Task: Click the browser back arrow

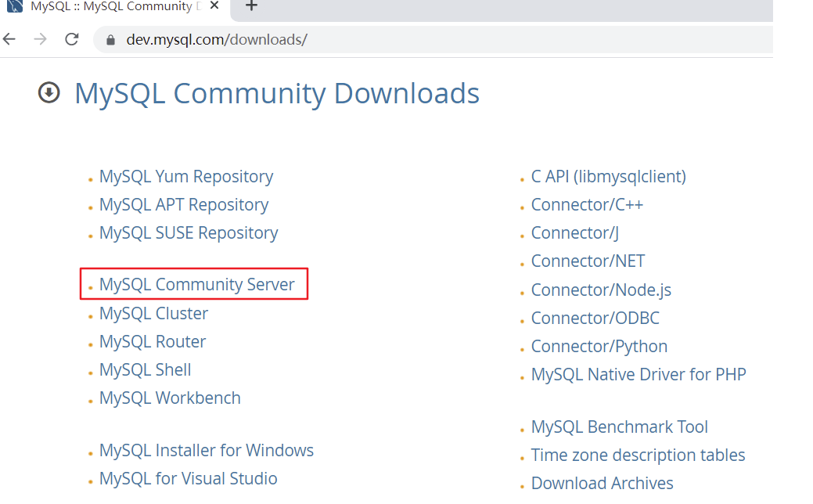Action: pyautogui.click(x=9, y=39)
